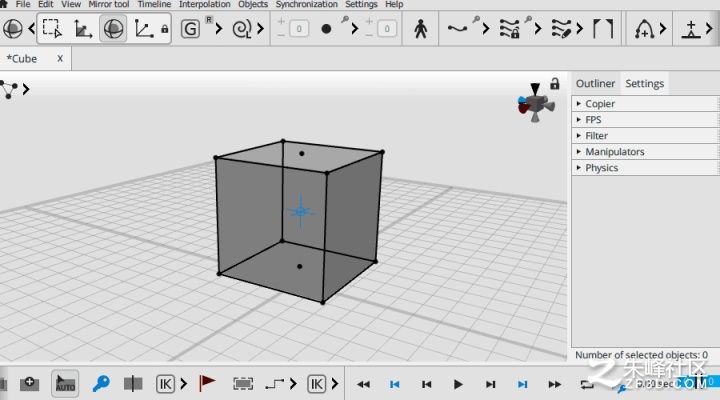Click the blue key icon
Image resolution: width=720 pixels, height=400 pixels.
tap(101, 383)
